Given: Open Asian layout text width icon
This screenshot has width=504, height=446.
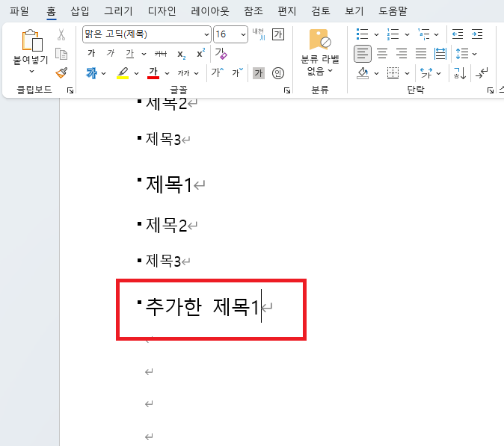Looking at the screenshot, I should pos(426,73).
